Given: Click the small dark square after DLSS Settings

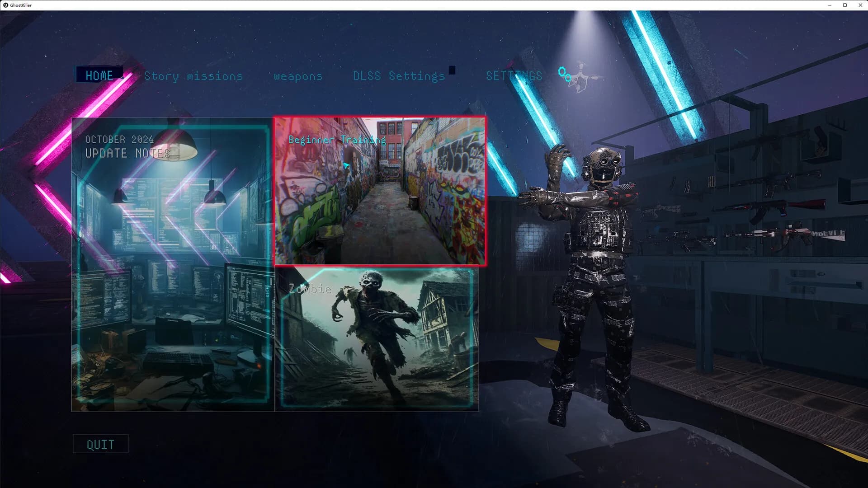Looking at the screenshot, I should 452,70.
